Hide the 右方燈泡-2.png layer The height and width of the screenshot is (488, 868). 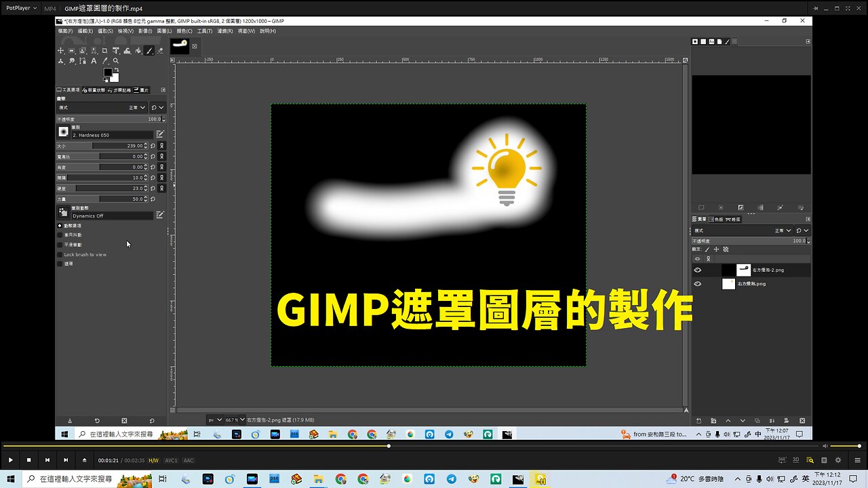697,270
